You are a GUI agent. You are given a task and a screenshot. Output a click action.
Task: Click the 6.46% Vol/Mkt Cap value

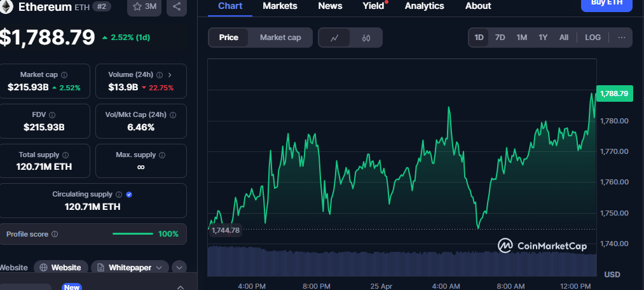tap(141, 127)
